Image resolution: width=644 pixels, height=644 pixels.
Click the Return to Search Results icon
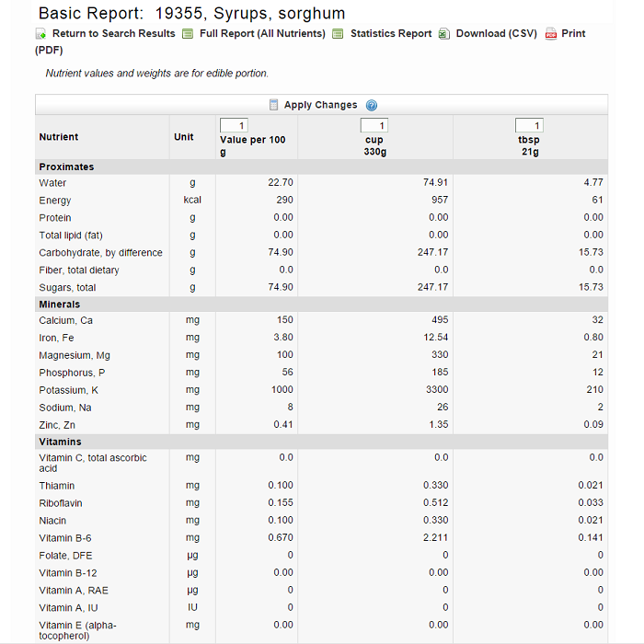click(41, 34)
